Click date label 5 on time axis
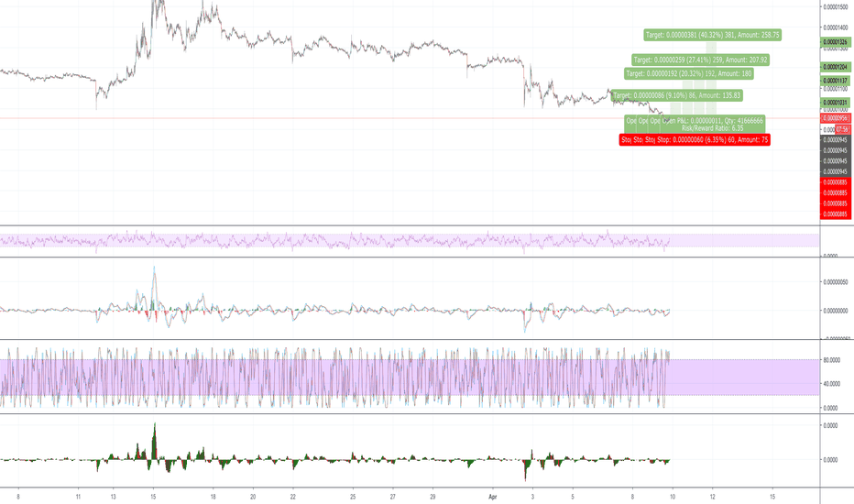Viewport: 854px width, 504px height. [x=573, y=497]
